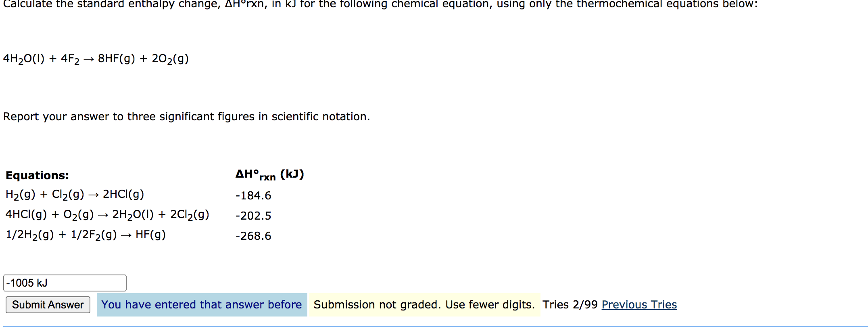The height and width of the screenshot is (327, 868).
Task: Click the -202.5 enthalpy value
Action: [x=253, y=216]
